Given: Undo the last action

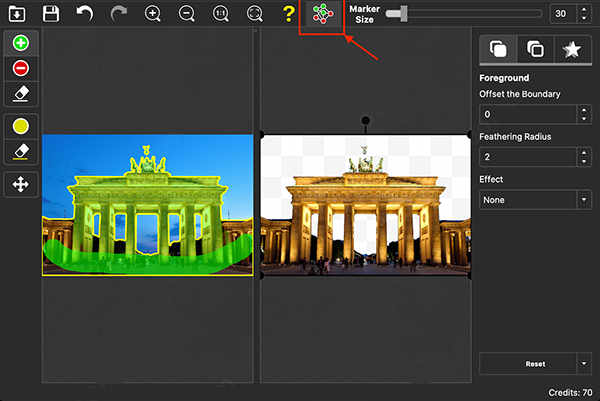Looking at the screenshot, I should click(x=85, y=14).
